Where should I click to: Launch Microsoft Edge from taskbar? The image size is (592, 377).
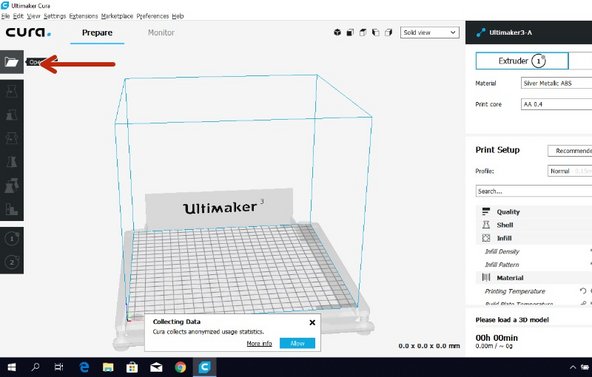84,367
